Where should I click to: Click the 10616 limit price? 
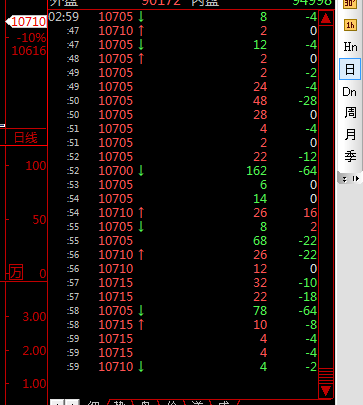point(29,51)
